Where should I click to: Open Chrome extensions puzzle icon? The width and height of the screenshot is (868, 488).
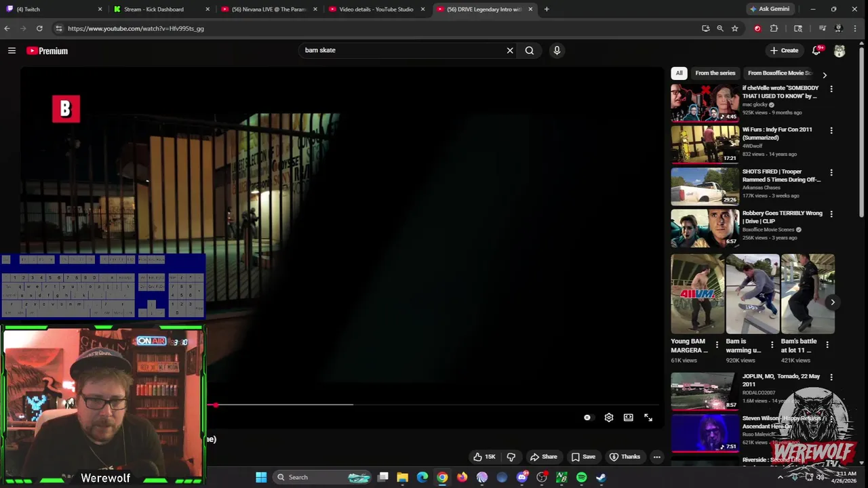coord(774,28)
